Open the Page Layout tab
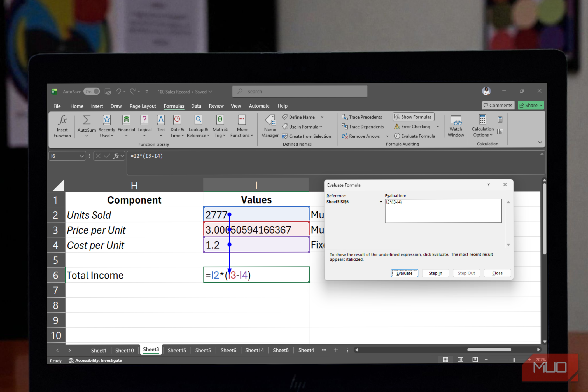Viewport: 588px width, 392px height. 143,106
